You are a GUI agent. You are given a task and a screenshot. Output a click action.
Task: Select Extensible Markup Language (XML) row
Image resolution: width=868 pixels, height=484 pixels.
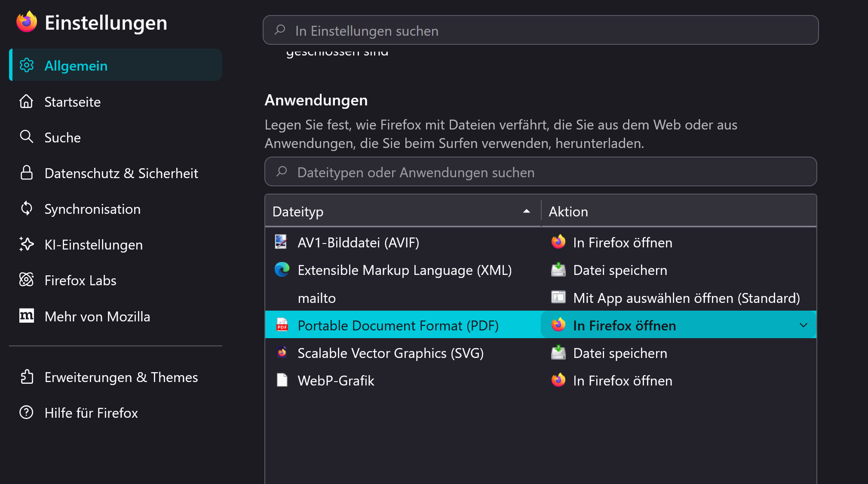pos(540,270)
